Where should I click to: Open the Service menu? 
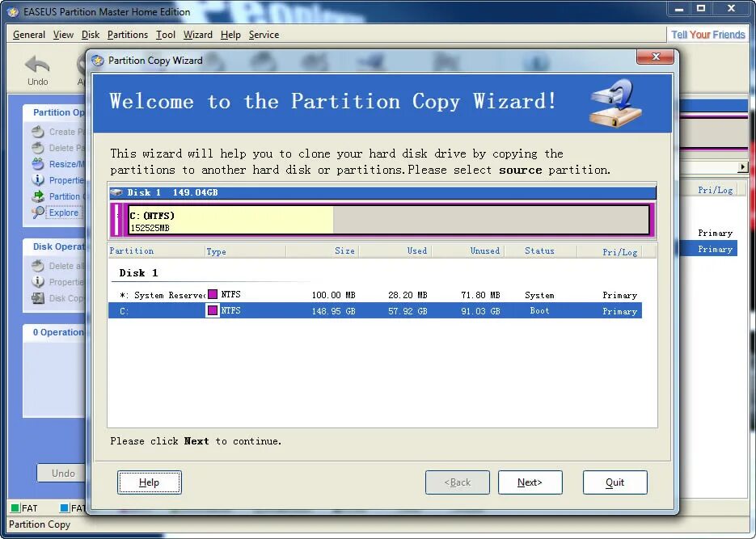pos(264,35)
